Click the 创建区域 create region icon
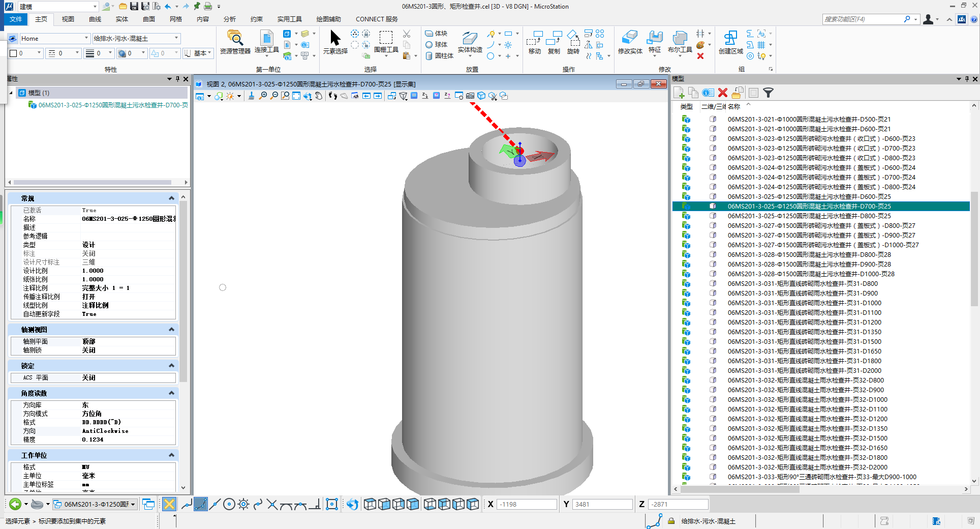 click(x=730, y=42)
